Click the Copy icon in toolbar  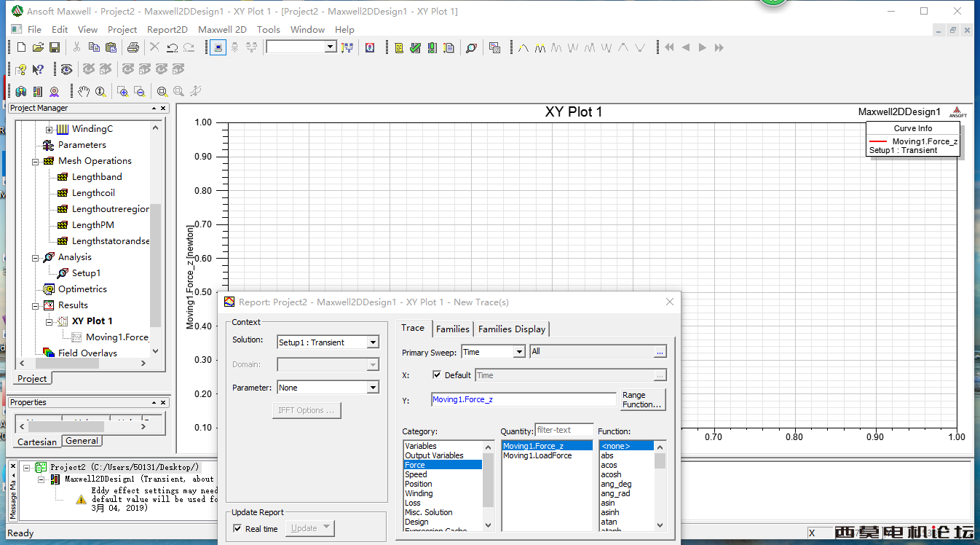(94, 47)
